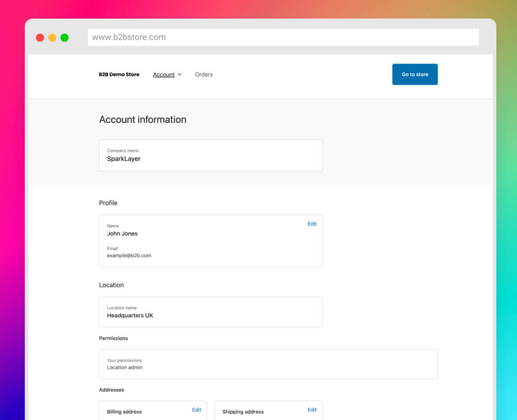
Task: Select the example@b2b.com email text
Action: (x=129, y=256)
